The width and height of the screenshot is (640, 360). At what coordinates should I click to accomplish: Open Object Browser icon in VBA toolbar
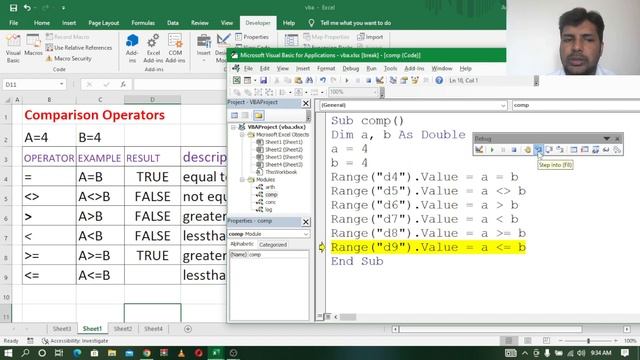(x=415, y=80)
